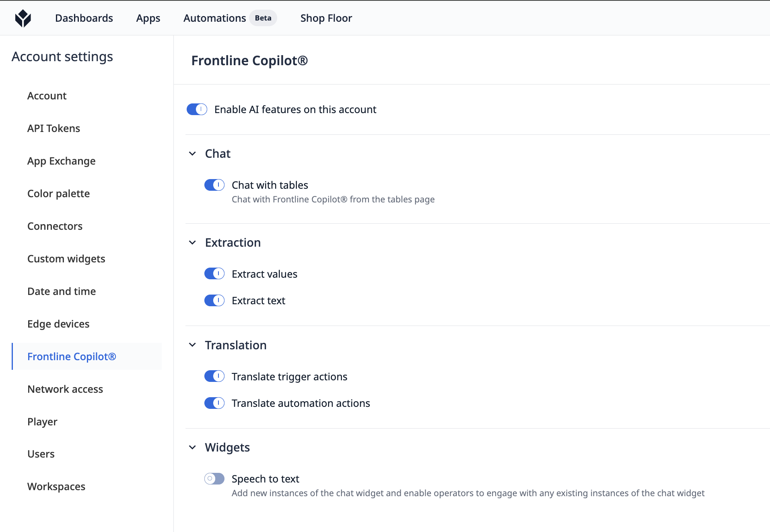Disable the Chat with tables toggle

[x=214, y=185]
